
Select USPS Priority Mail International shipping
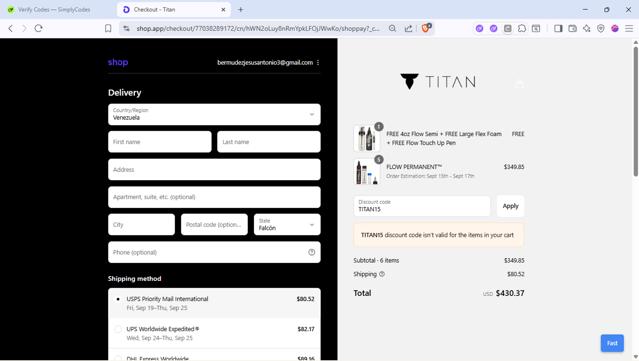(214, 303)
